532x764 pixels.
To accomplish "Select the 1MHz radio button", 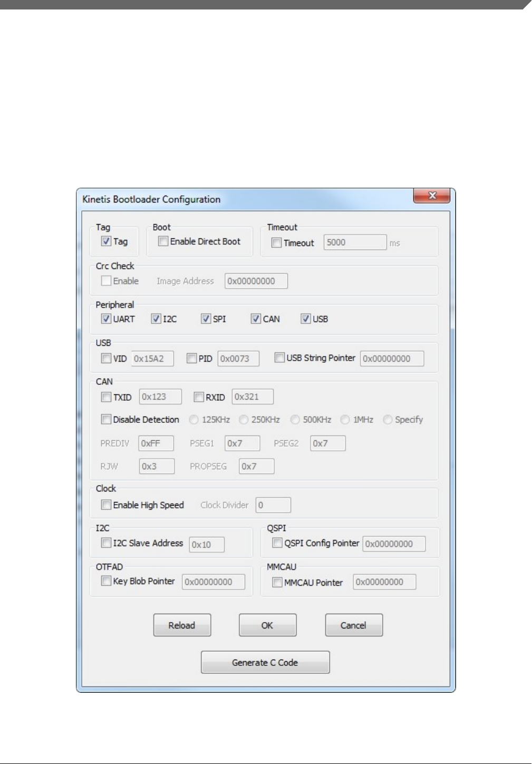I will point(345,420).
